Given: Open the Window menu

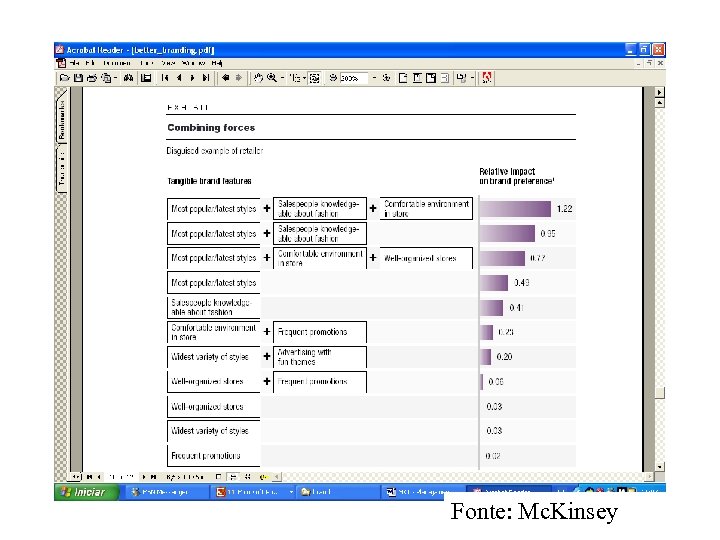Looking at the screenshot, I should point(193,63).
